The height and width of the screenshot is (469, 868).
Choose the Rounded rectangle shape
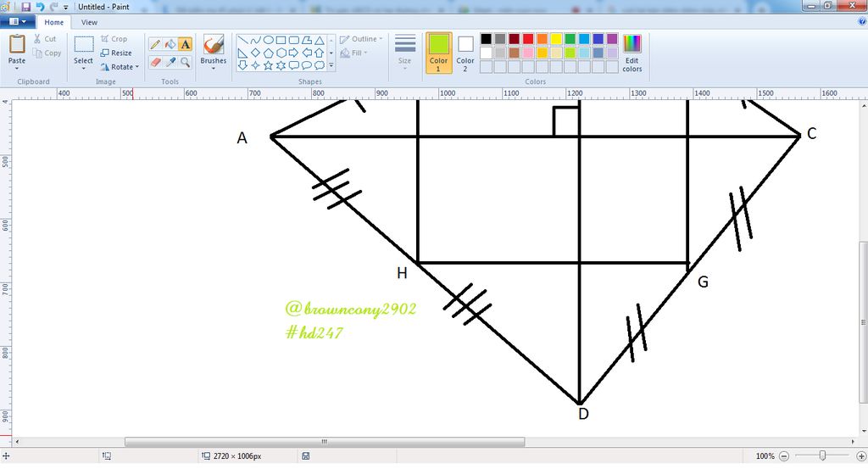pos(294,41)
